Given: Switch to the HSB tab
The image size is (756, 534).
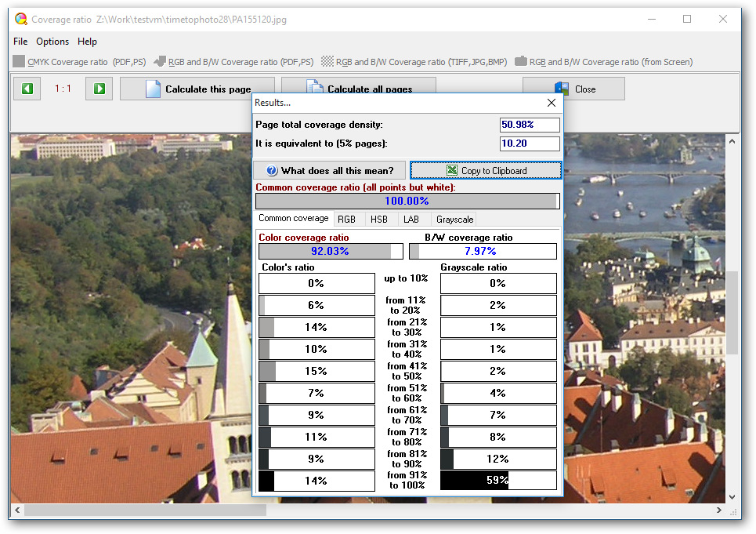Looking at the screenshot, I should [x=379, y=220].
